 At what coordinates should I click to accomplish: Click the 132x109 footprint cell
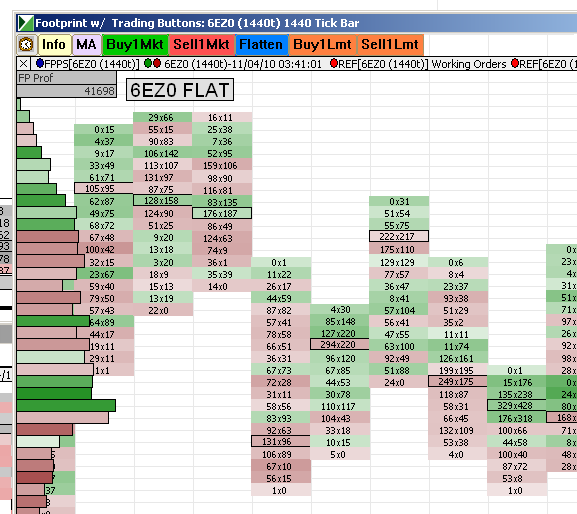457,430
